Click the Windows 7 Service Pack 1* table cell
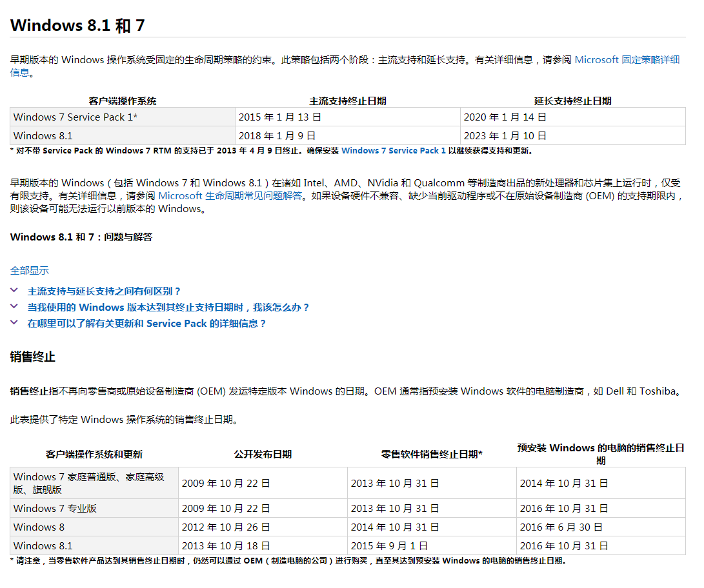This screenshot has width=704, height=588. 75,117
